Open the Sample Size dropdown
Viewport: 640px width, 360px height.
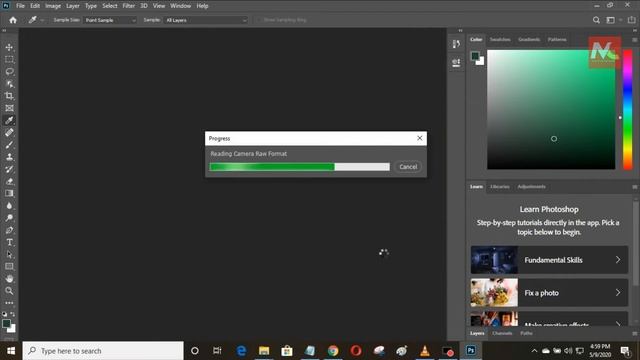pos(110,20)
